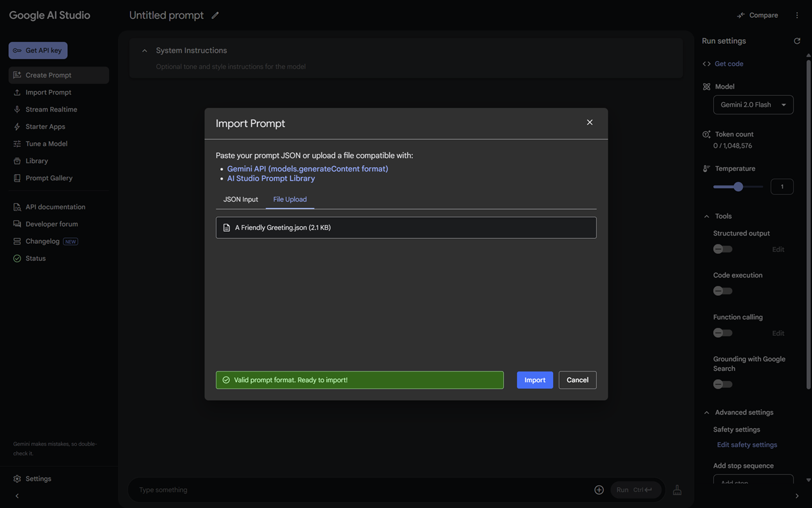Open Create Prompt in the sidebar
812x508 pixels.
coord(59,75)
